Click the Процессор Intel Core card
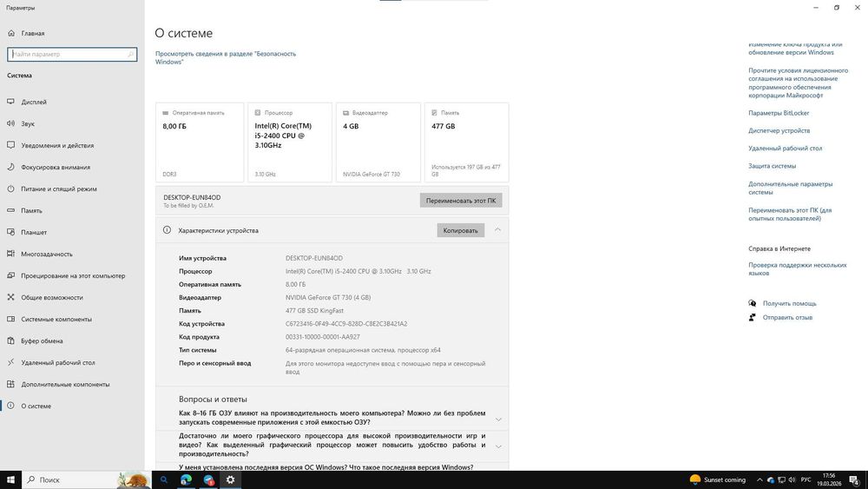 point(290,142)
